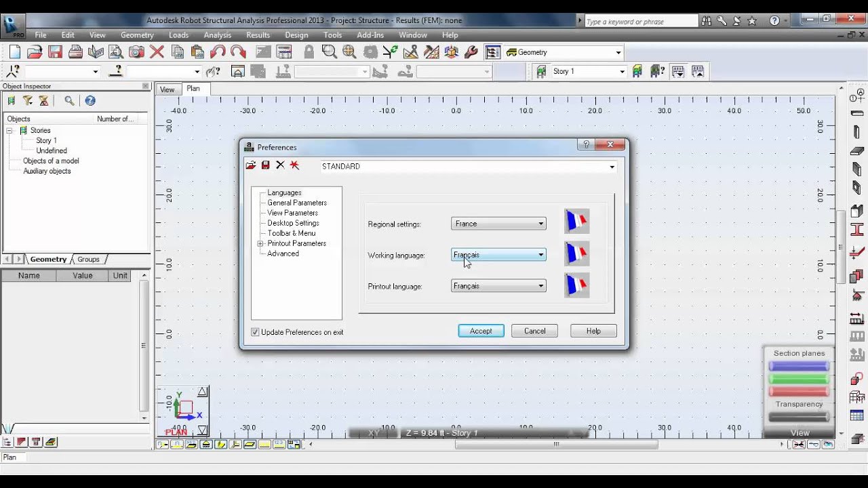868x488 pixels.
Task: Toggle Update Preferences on exit checkbox
Action: click(x=255, y=332)
